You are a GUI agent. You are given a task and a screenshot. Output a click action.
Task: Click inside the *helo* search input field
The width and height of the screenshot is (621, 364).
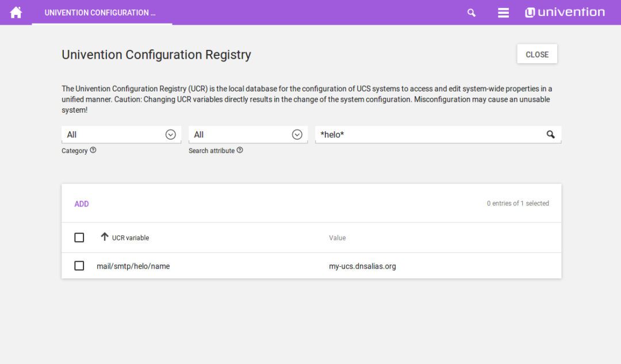point(402,134)
